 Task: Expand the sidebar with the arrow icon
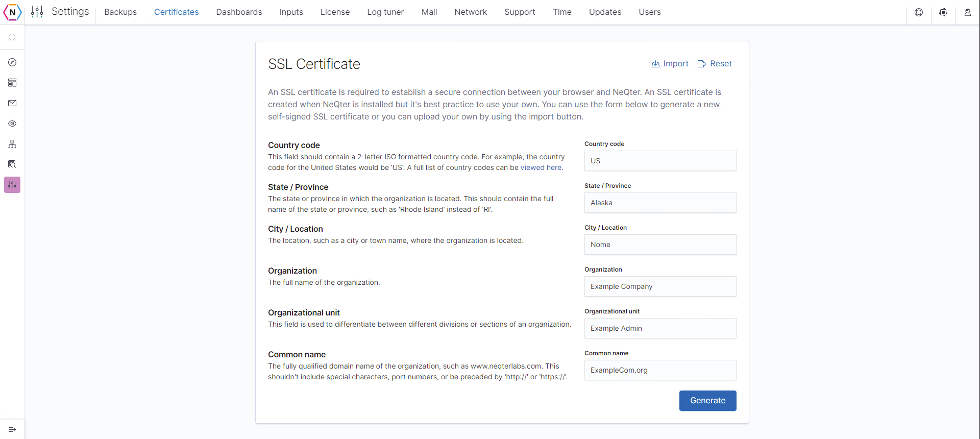pyautogui.click(x=12, y=429)
